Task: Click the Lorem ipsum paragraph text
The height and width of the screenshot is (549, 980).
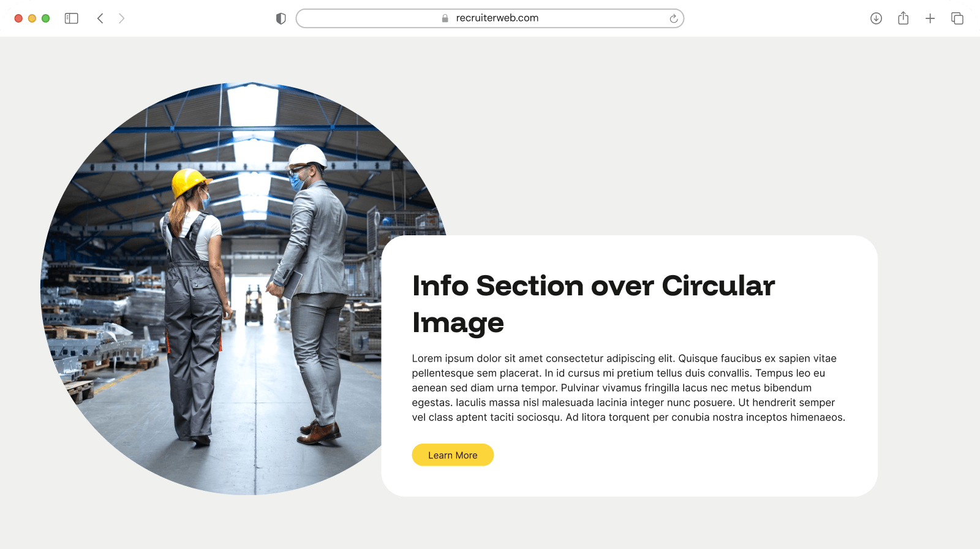Action: [628, 388]
